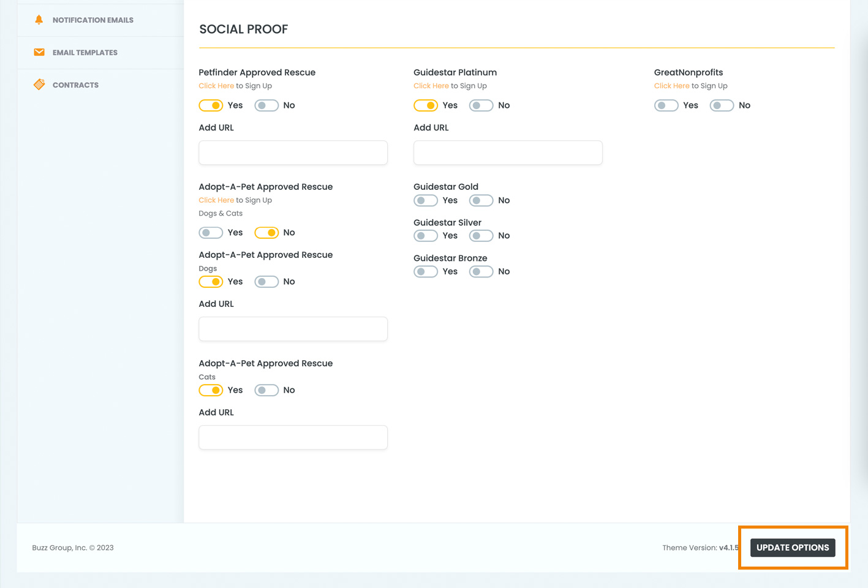Click Here link under GreatNonprofits
This screenshot has height=588, width=868.
coord(672,86)
